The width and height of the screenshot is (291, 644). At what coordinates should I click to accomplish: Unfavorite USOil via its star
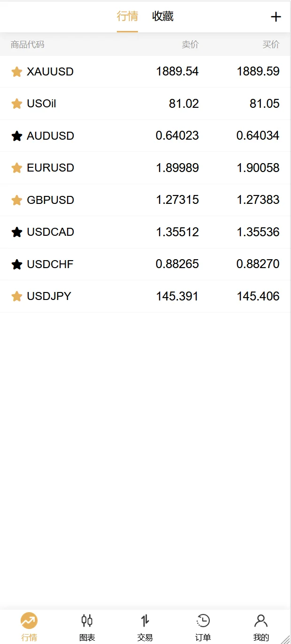(x=17, y=104)
